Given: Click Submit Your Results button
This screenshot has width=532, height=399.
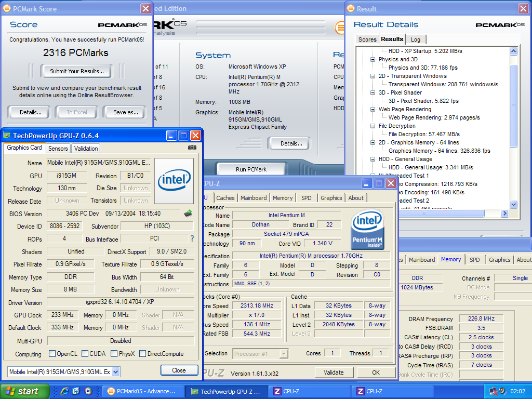Looking at the screenshot, I should click(x=77, y=71).
